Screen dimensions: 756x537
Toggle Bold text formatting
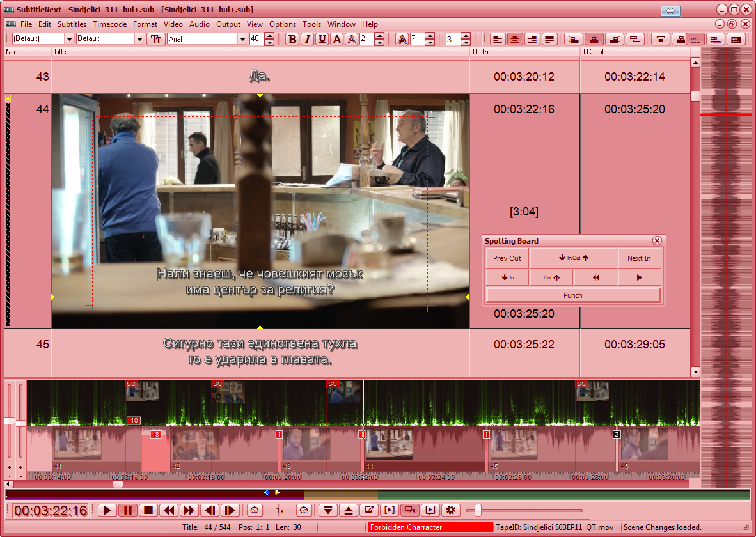[x=292, y=39]
